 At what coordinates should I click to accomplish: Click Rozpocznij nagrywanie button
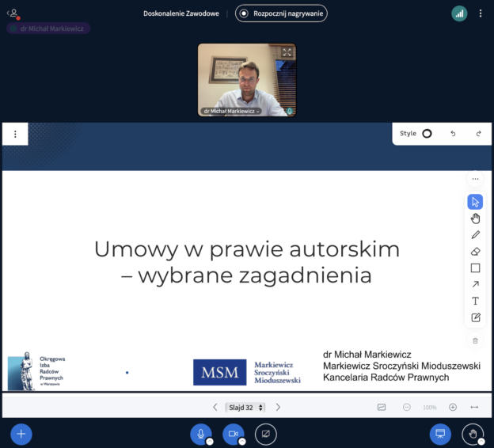(x=281, y=13)
